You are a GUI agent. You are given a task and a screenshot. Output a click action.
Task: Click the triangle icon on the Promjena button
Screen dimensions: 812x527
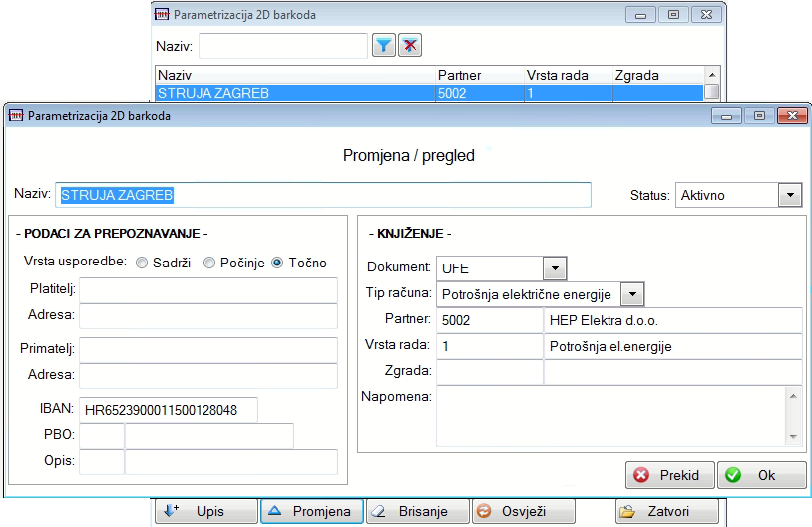pyautogui.click(x=274, y=511)
